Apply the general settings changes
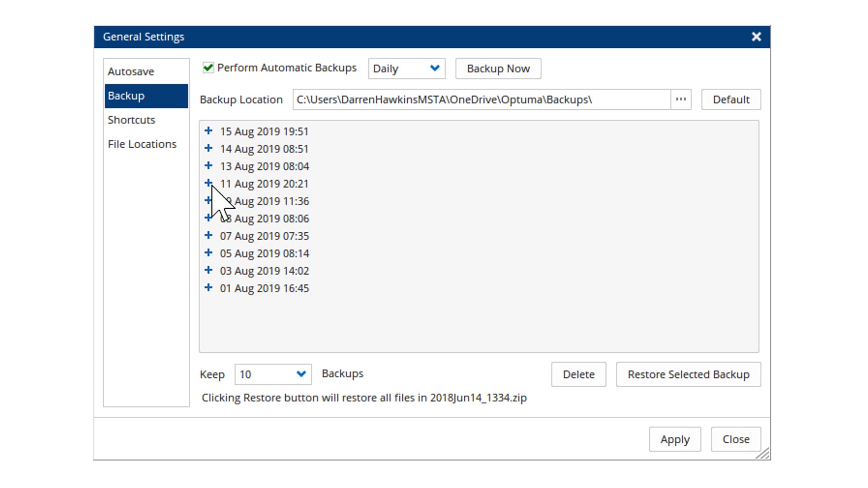Screen dimensions: 868x488 [x=675, y=439]
